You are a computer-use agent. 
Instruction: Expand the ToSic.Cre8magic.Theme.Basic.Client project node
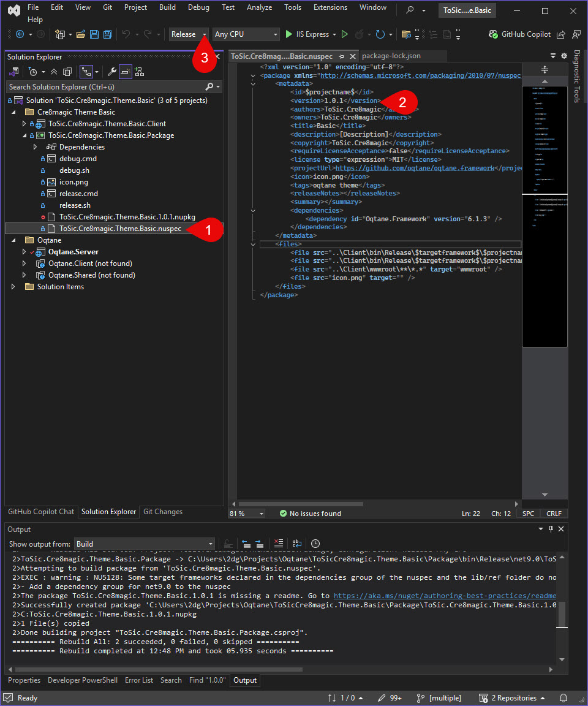24,124
